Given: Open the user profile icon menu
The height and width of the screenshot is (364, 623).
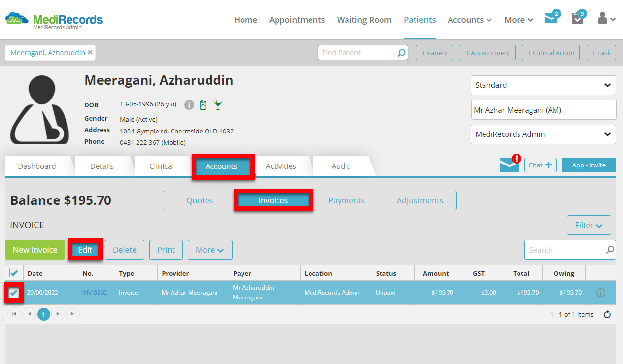Looking at the screenshot, I should (606, 19).
